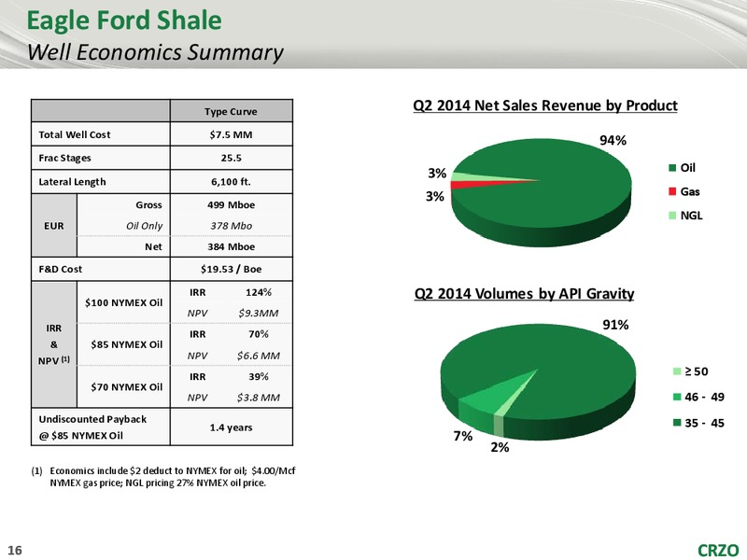This screenshot has width=747, height=560.
Task: Click the red Gas legend swatch
Action: pyautogui.click(x=672, y=191)
